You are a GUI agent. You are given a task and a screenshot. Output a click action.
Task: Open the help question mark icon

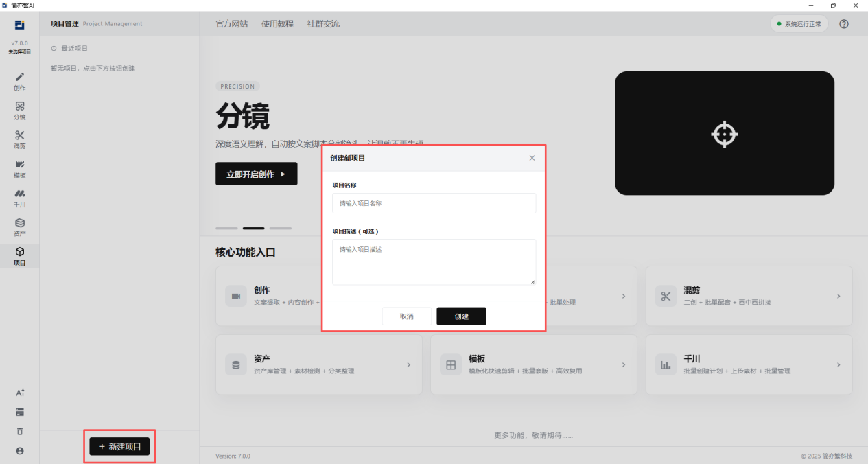pyautogui.click(x=844, y=24)
